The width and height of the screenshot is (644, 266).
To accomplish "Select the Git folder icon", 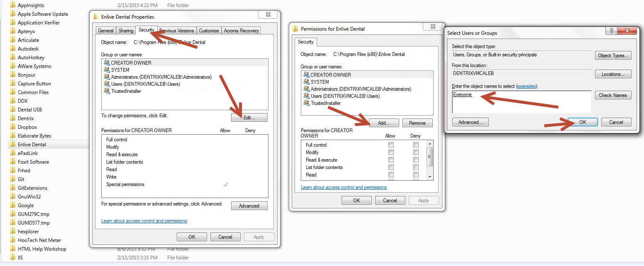I will [x=12, y=179].
